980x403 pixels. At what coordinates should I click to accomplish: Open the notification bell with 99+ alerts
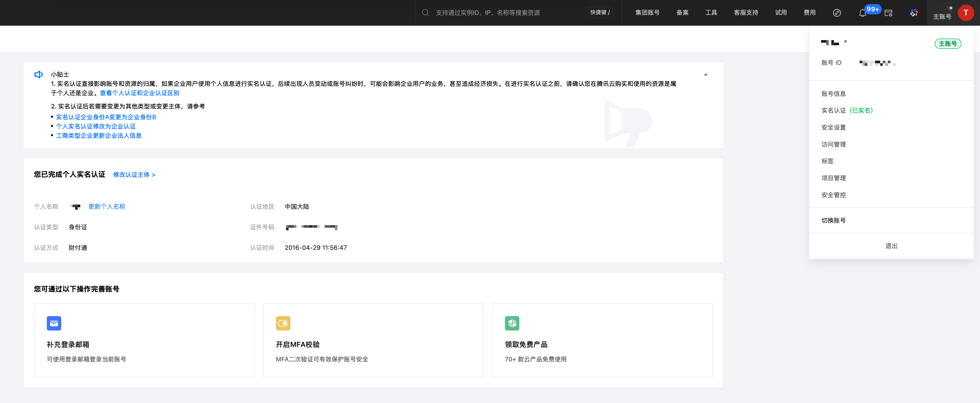point(863,13)
